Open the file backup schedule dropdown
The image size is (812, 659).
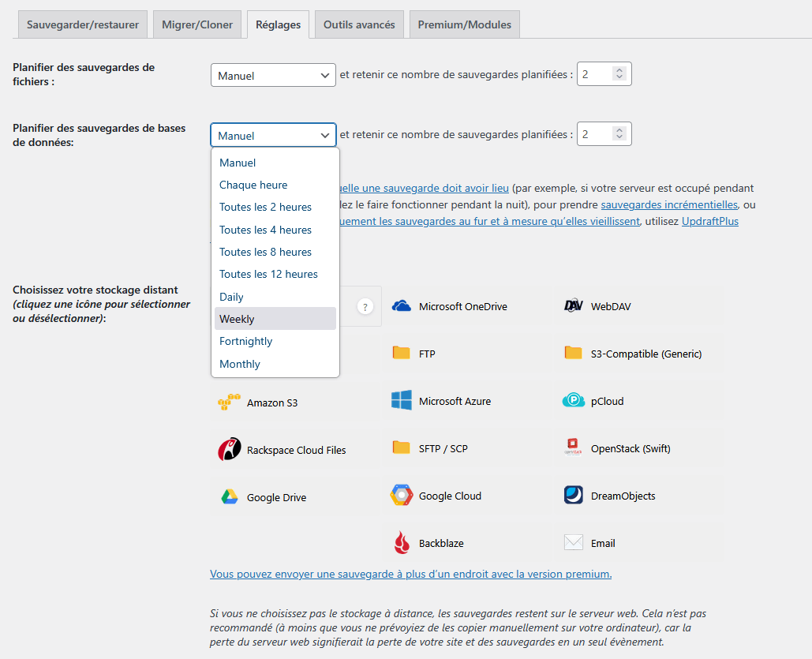273,76
